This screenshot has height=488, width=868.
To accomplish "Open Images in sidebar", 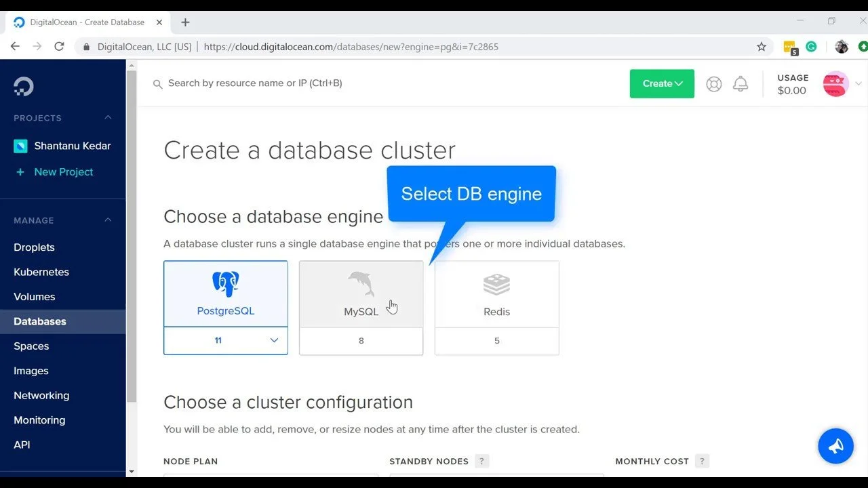I will 31,371.
